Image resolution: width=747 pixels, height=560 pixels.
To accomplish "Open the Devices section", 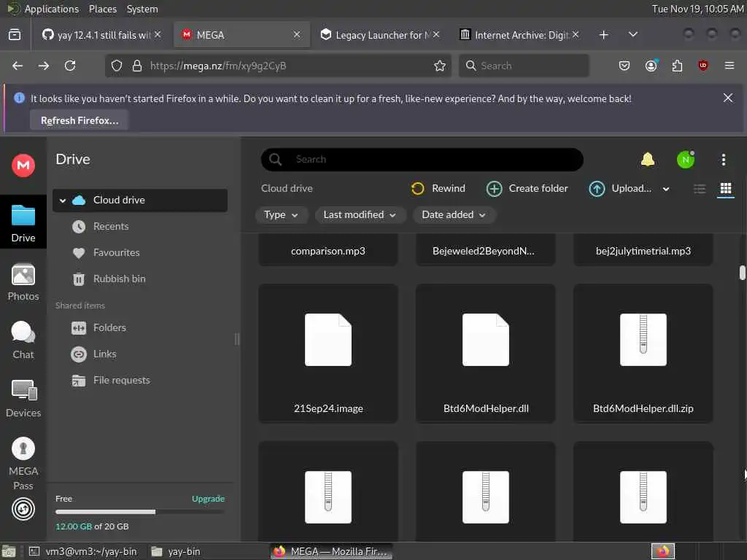I will tap(23, 399).
